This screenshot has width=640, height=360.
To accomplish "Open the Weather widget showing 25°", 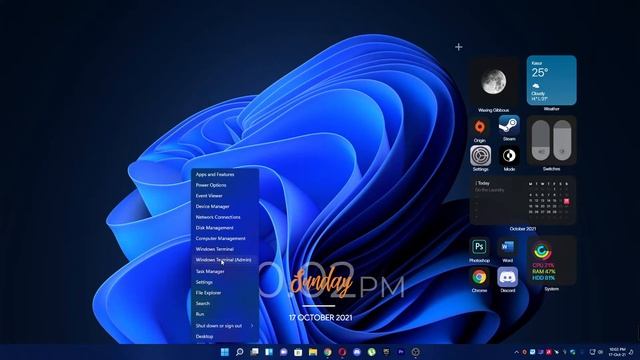I will pyautogui.click(x=551, y=80).
